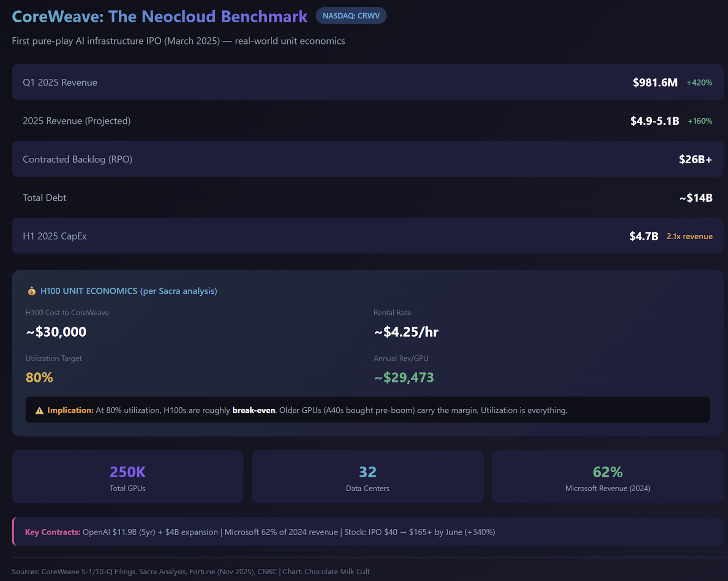Click the ~$4.25/hr rental value
Image resolution: width=728 pixels, height=581 pixels.
click(406, 332)
